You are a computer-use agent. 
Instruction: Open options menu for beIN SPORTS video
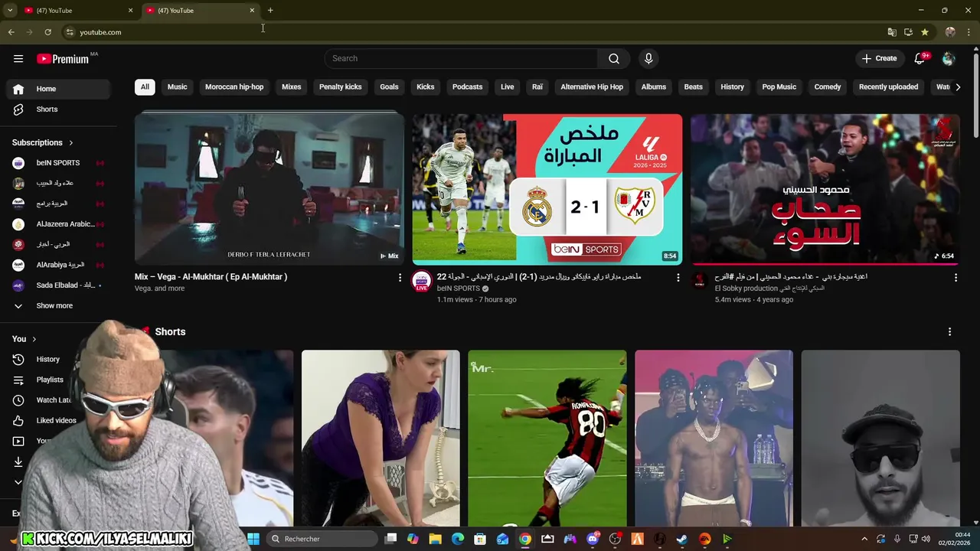coord(678,278)
